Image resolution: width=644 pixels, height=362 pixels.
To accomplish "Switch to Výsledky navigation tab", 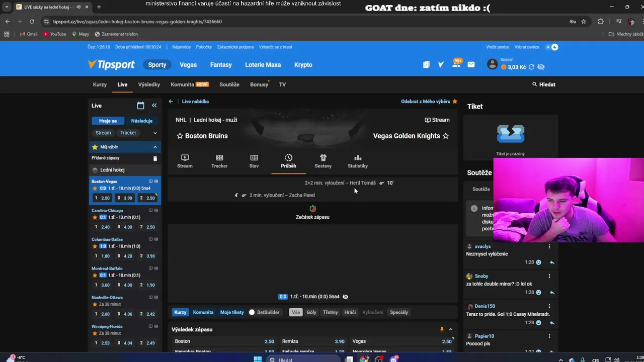I will pos(149,84).
